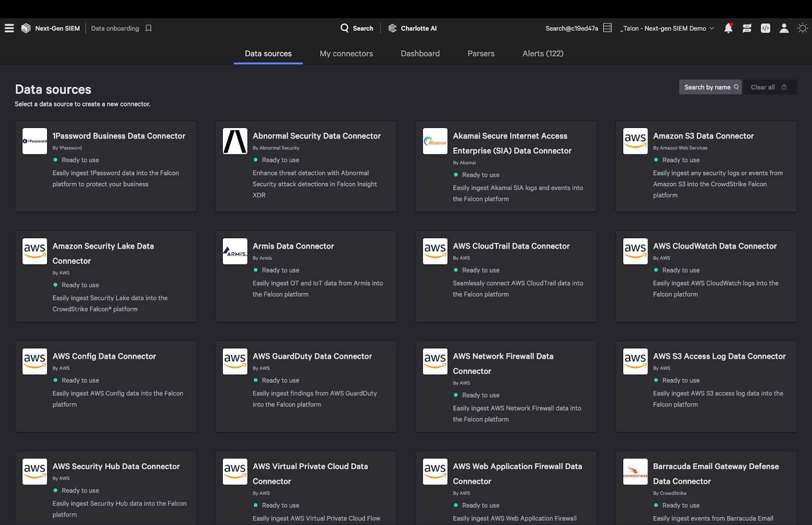Click the Clear all button
Viewport: 812px width, 525px height.
point(770,87)
